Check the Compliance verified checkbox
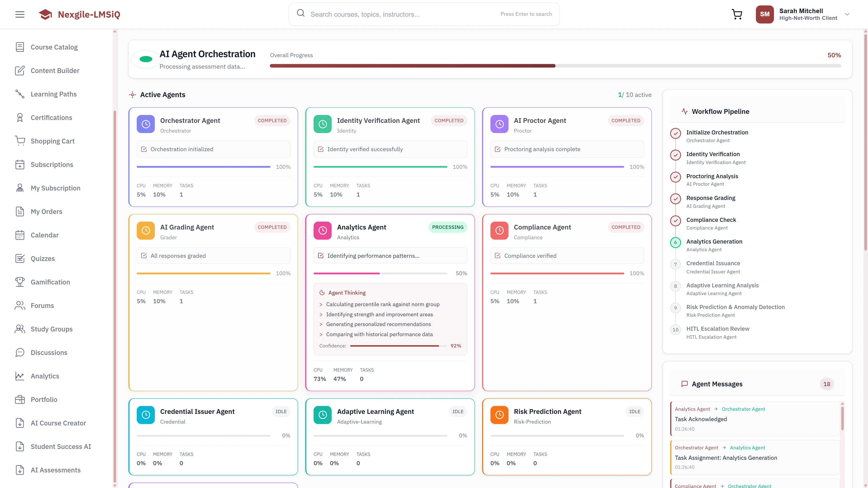The image size is (868, 488). 498,255
